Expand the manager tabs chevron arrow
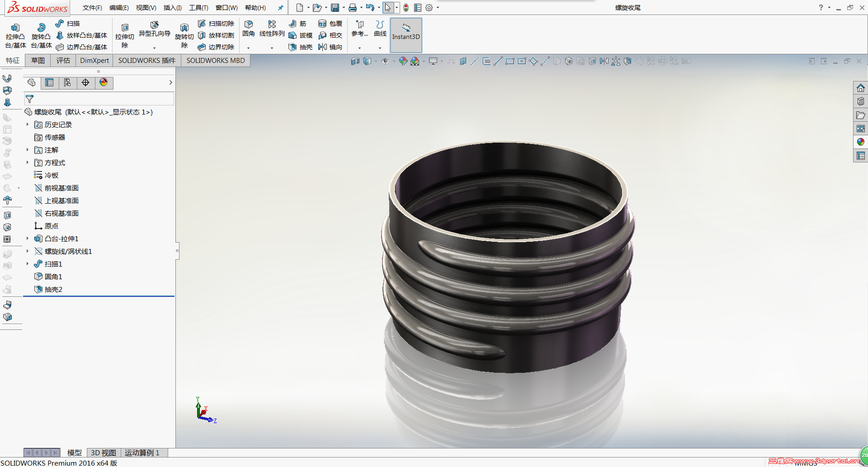 170,82
